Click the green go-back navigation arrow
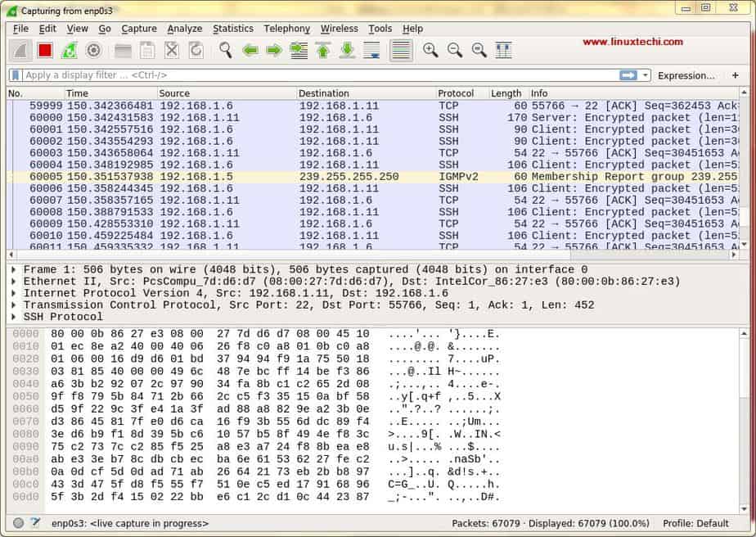Screen dimensions: 756x537 point(251,51)
